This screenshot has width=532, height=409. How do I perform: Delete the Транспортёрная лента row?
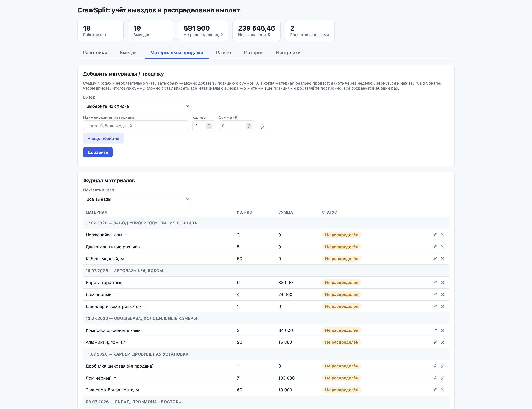tap(443, 390)
